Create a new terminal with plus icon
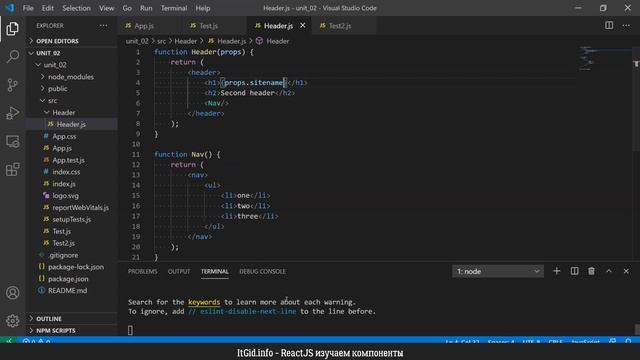 click(x=556, y=271)
